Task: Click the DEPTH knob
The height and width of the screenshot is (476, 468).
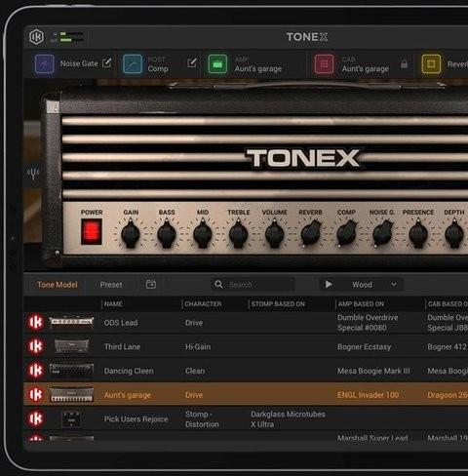Action: (454, 233)
